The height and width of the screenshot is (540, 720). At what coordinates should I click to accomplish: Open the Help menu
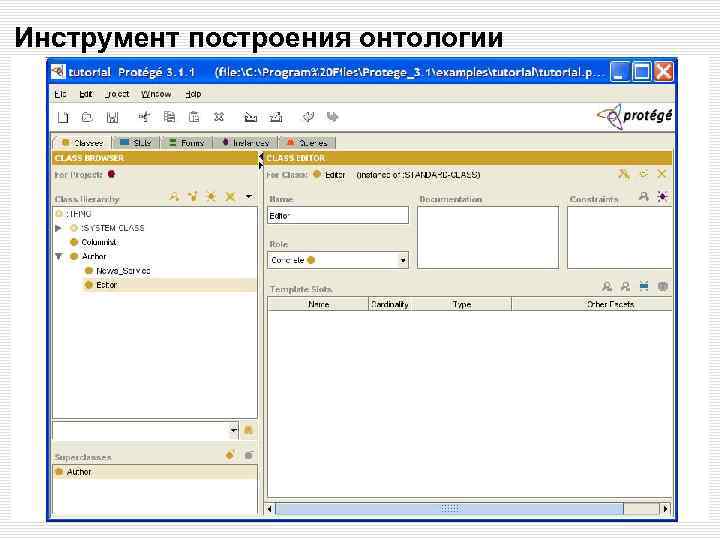click(x=193, y=94)
